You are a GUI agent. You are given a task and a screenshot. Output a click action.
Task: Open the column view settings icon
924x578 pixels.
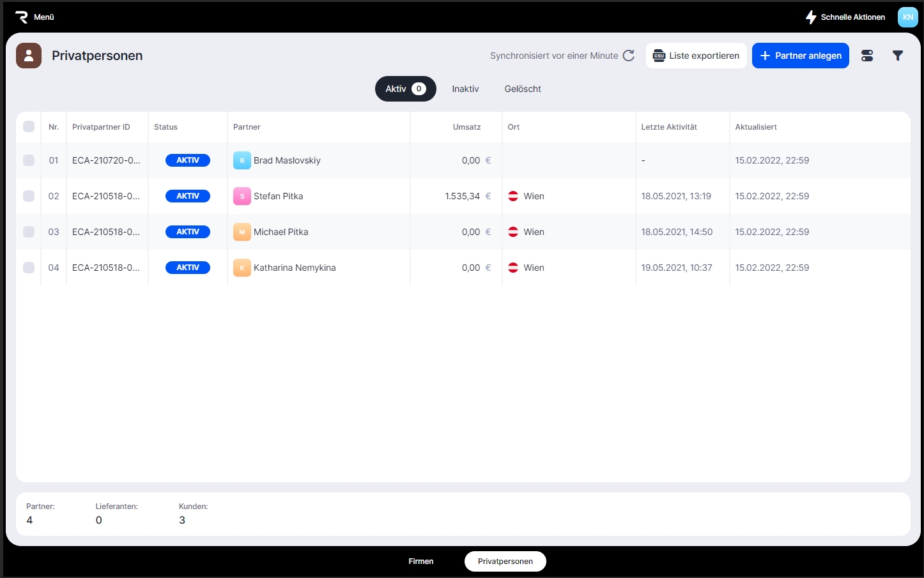point(867,56)
